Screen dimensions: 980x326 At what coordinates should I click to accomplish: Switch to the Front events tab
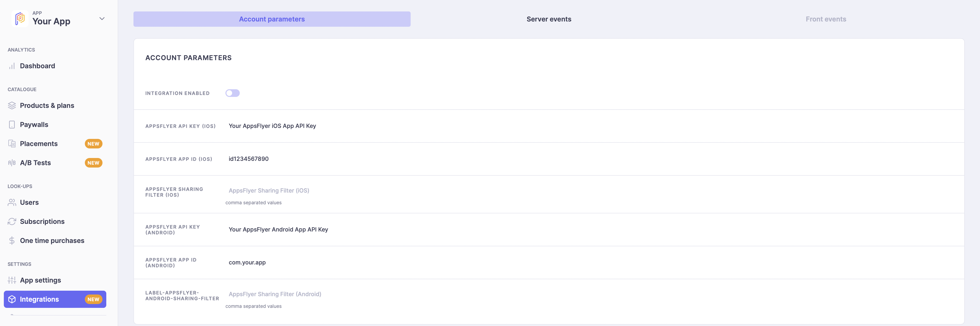coord(826,19)
